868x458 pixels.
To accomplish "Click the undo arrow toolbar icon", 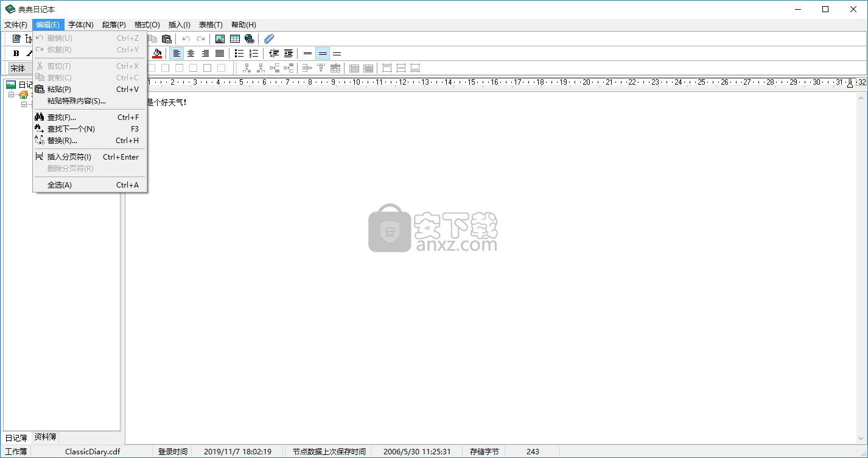I will [x=186, y=38].
